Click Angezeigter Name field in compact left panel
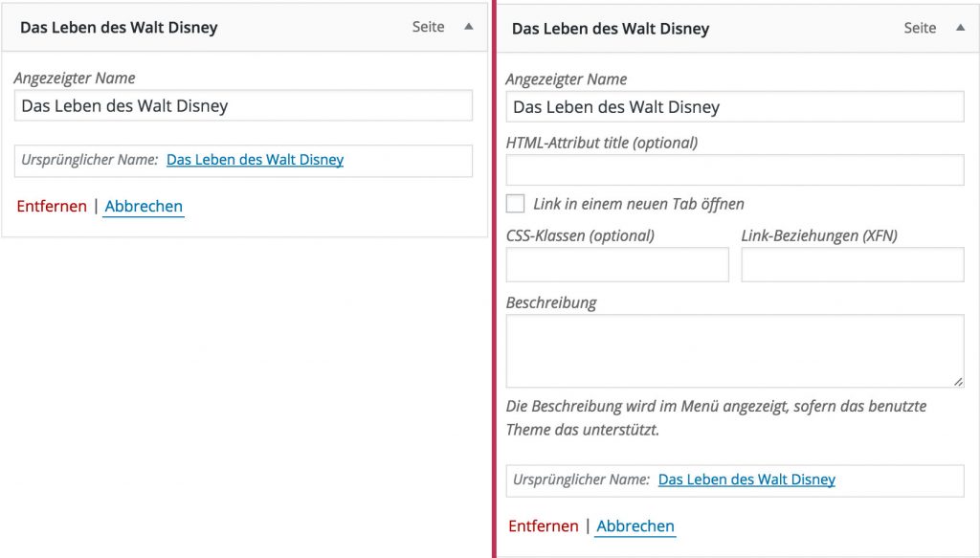This screenshot has width=980, height=558. [x=243, y=106]
